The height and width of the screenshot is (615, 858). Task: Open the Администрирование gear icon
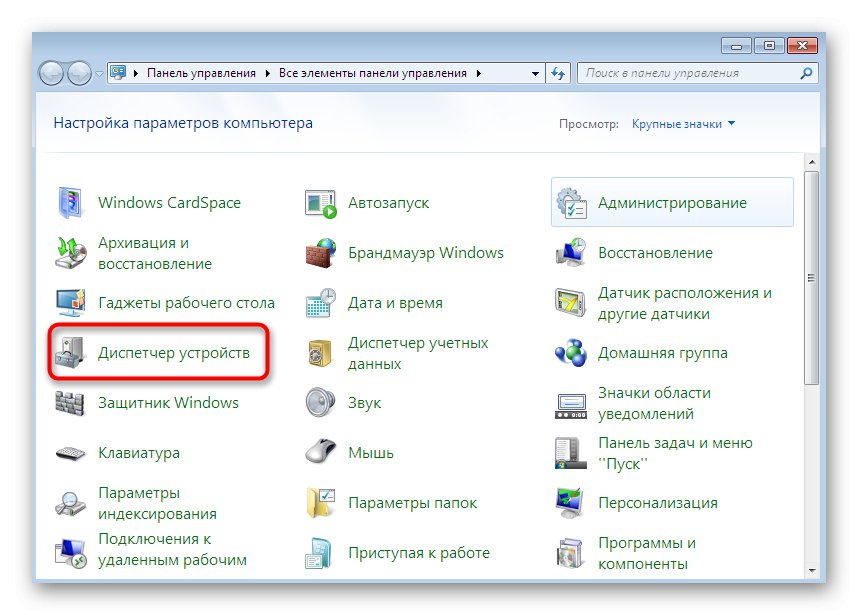coord(571,203)
